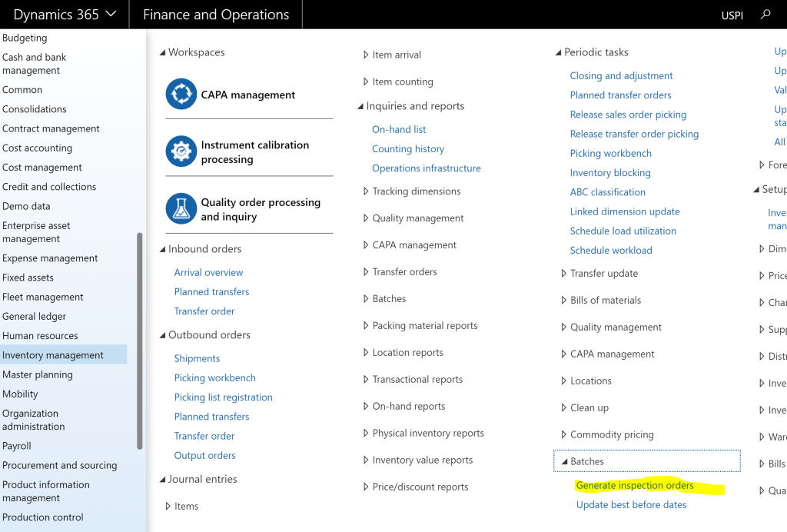Collapse the Workspaces section
The height and width of the screenshot is (532, 787).
(x=163, y=52)
